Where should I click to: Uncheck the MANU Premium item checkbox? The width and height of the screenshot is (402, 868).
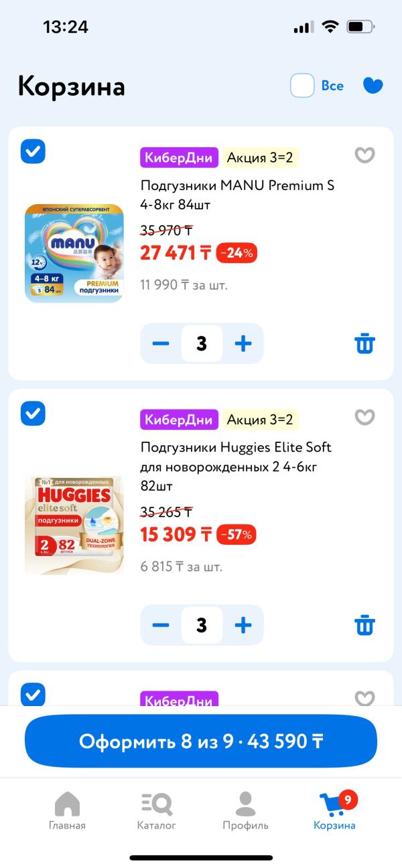(x=33, y=151)
